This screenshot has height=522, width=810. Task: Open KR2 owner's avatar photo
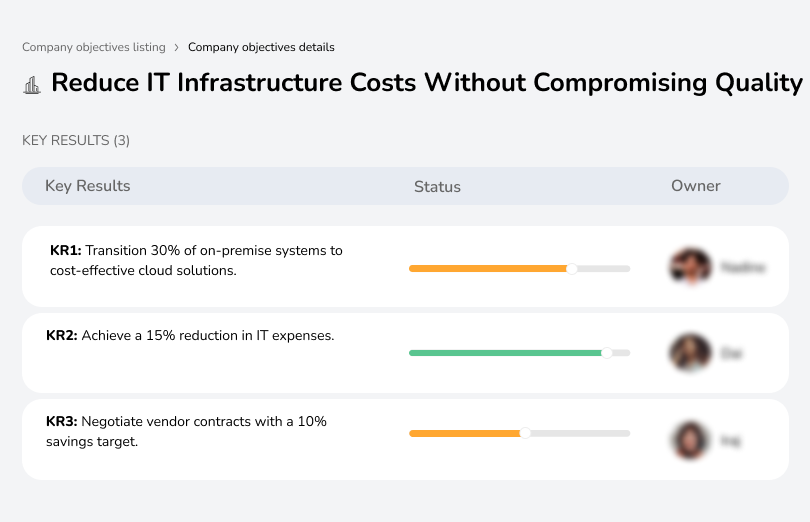click(690, 353)
